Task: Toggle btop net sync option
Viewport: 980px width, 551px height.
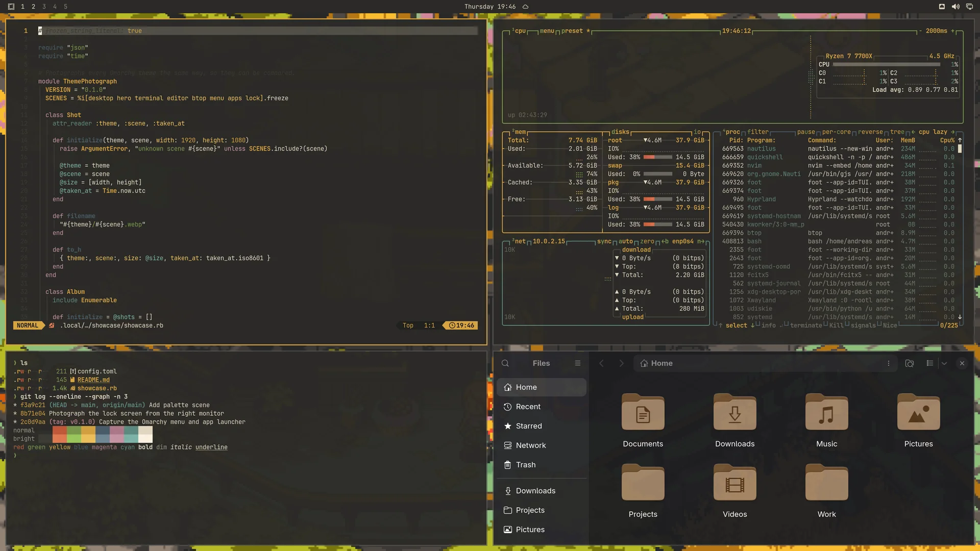Action: click(x=604, y=241)
